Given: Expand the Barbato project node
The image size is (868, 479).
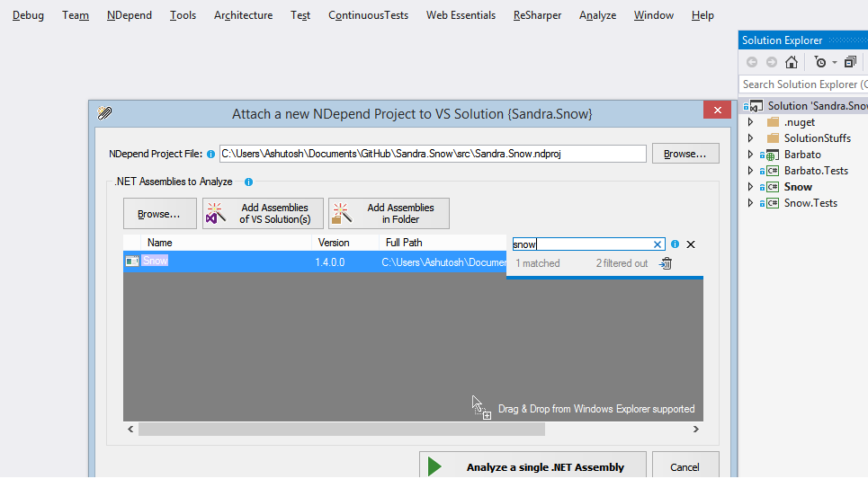Looking at the screenshot, I should click(751, 155).
